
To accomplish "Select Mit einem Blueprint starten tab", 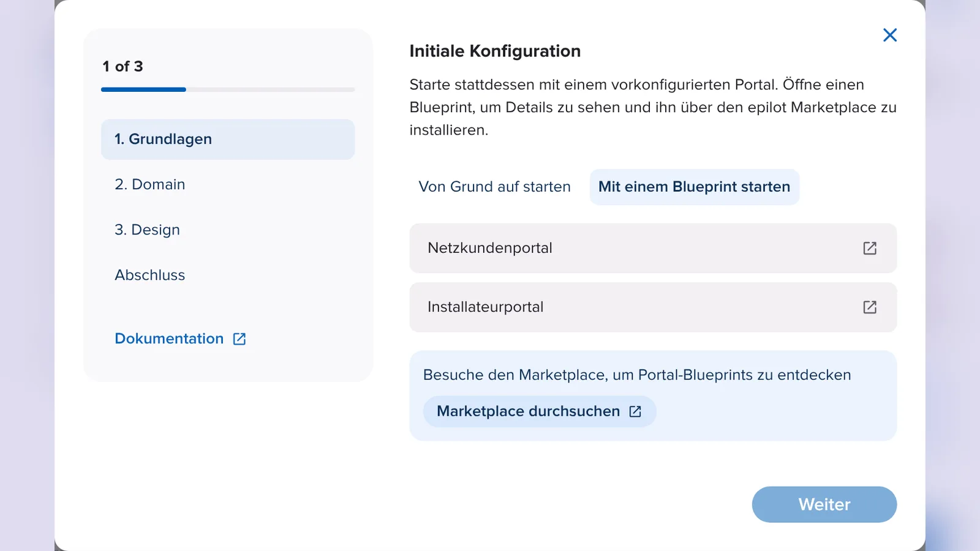I will pyautogui.click(x=695, y=187).
